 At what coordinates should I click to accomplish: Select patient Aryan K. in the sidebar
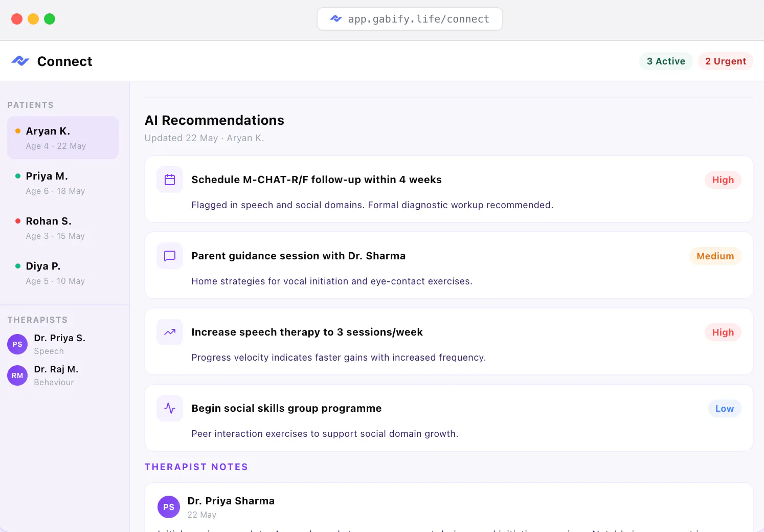[63, 138]
